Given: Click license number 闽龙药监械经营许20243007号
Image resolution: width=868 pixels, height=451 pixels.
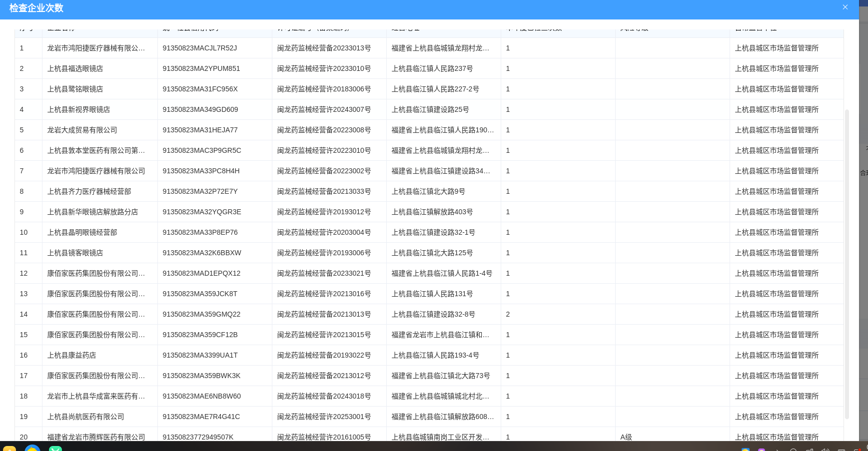Looking at the screenshot, I should coord(324,109).
